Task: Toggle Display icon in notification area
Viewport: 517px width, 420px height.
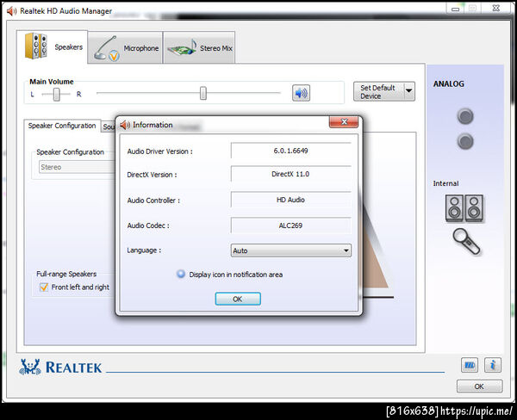Action: [x=181, y=274]
